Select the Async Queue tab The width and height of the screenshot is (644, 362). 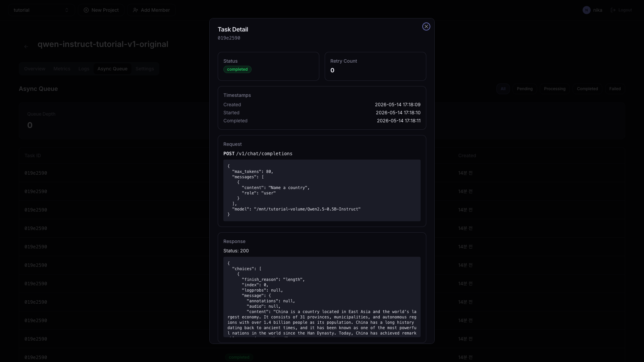click(112, 69)
